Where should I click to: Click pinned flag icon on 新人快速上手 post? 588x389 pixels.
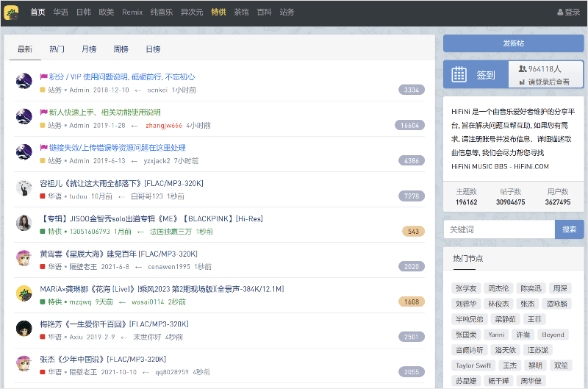(x=43, y=112)
